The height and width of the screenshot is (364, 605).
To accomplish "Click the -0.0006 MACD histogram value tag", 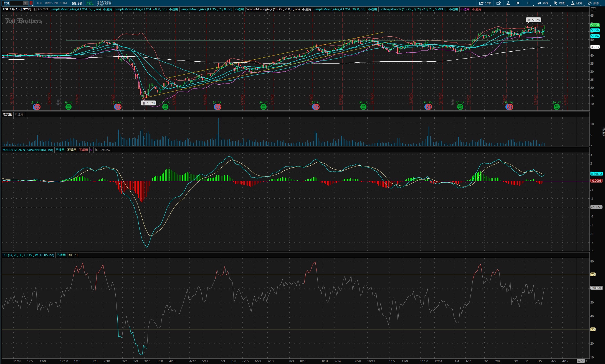I will tap(596, 181).
